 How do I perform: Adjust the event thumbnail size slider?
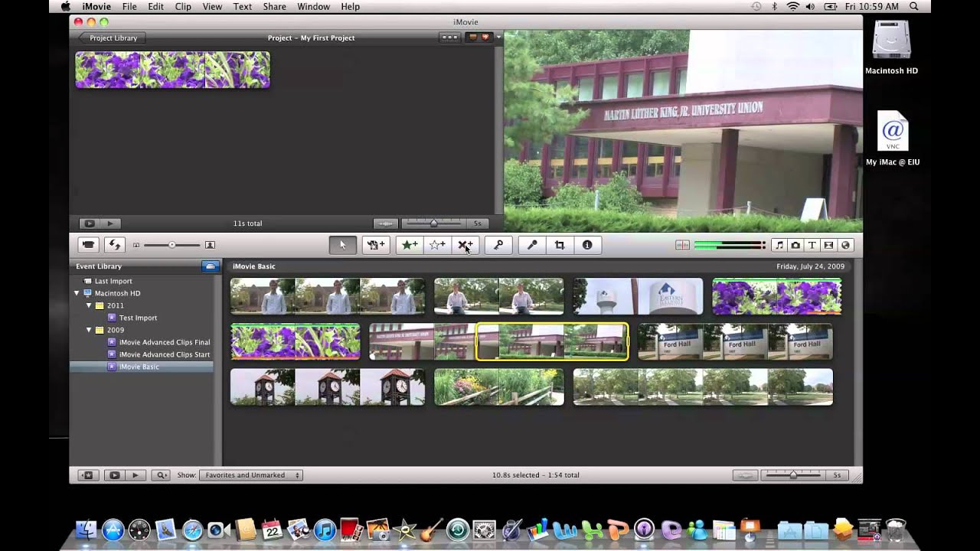click(171, 245)
